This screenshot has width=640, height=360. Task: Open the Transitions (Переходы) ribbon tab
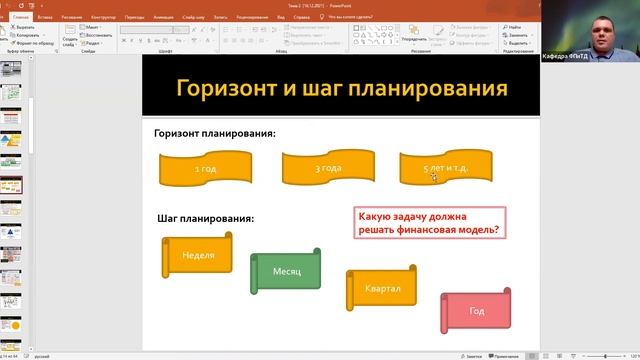(134, 17)
